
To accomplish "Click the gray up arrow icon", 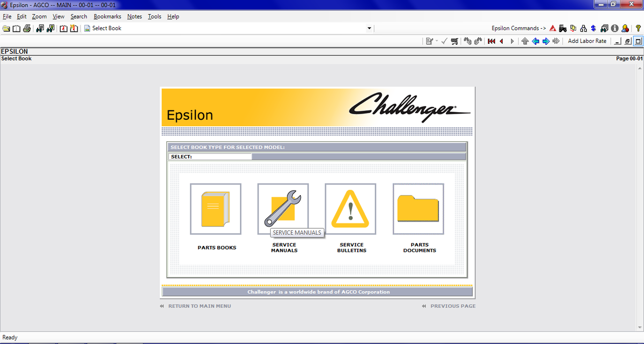I will pos(525,41).
